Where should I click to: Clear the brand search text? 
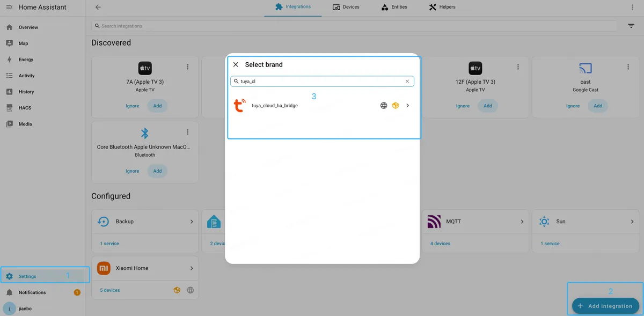coord(407,82)
